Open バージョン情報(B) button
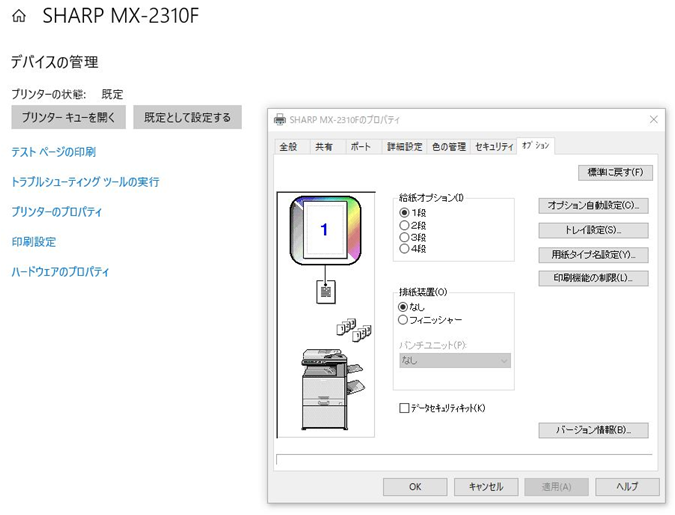This screenshot has height=515, width=675. tap(593, 430)
